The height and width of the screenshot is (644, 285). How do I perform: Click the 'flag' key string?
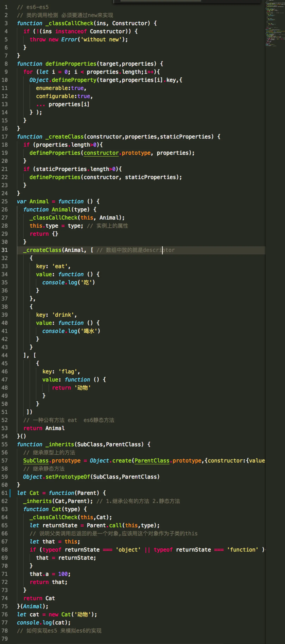pyautogui.click(x=68, y=371)
